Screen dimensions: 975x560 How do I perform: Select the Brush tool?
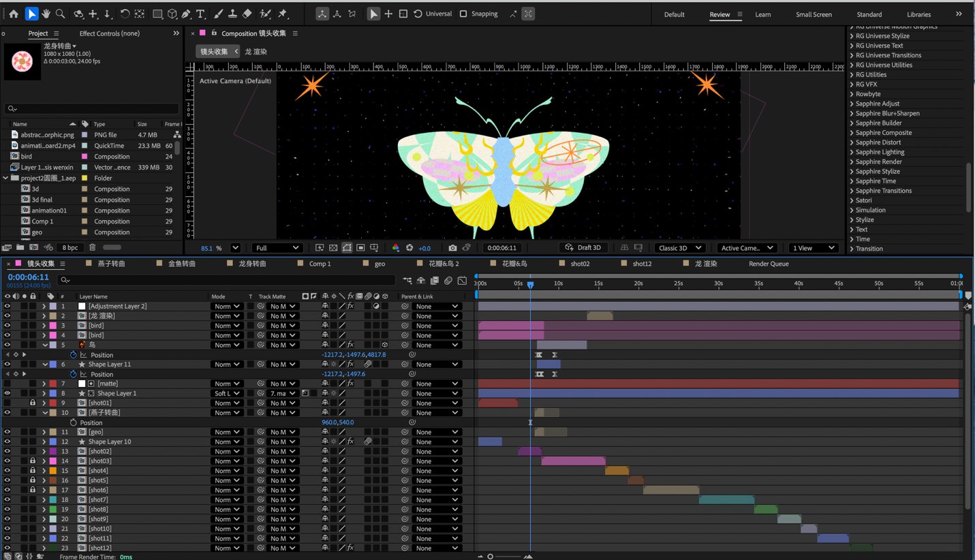[x=218, y=14]
